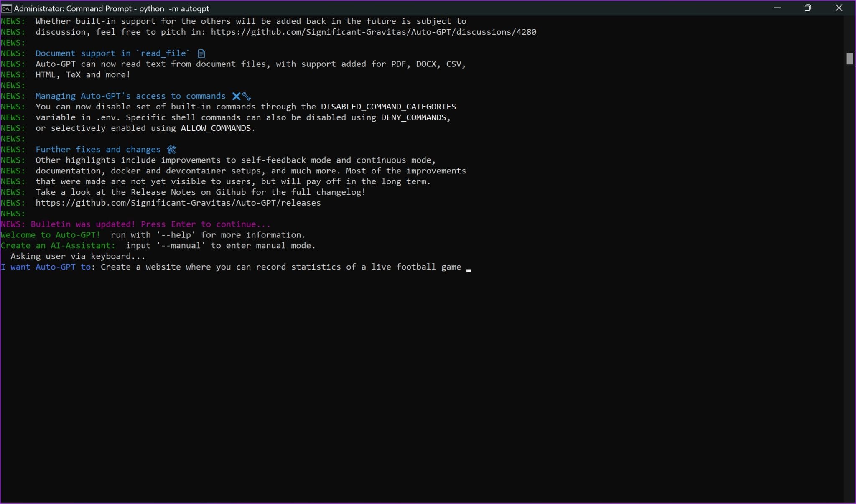Viewport: 856px width, 504px height.
Task: Open the Auto-GPT releases GitHub link
Action: click(x=178, y=203)
